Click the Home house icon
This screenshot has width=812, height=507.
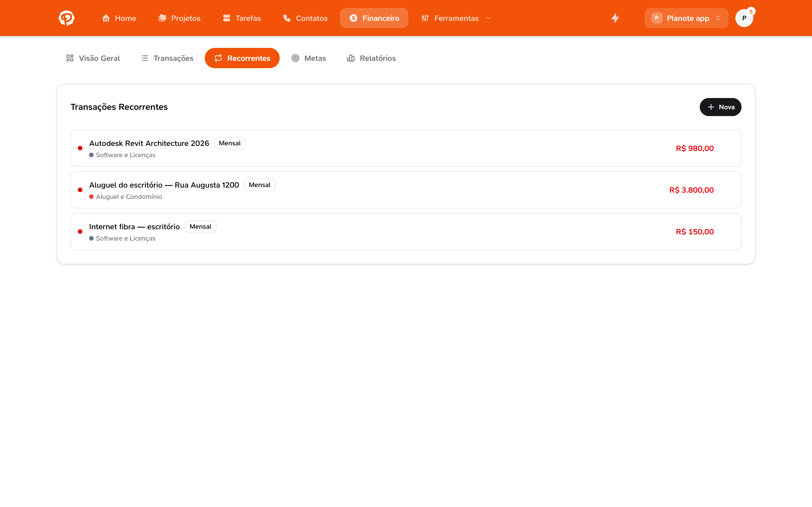(106, 18)
